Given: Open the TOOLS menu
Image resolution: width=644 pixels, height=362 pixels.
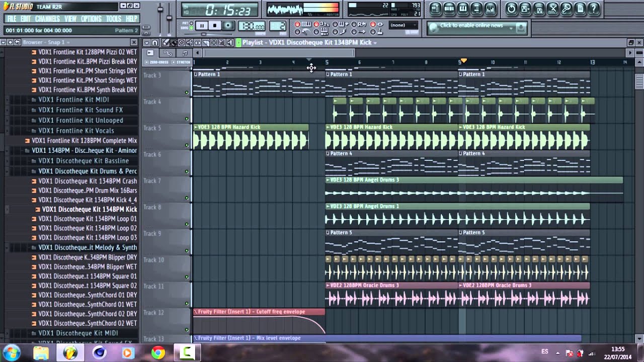Looking at the screenshot, I should (114, 19).
